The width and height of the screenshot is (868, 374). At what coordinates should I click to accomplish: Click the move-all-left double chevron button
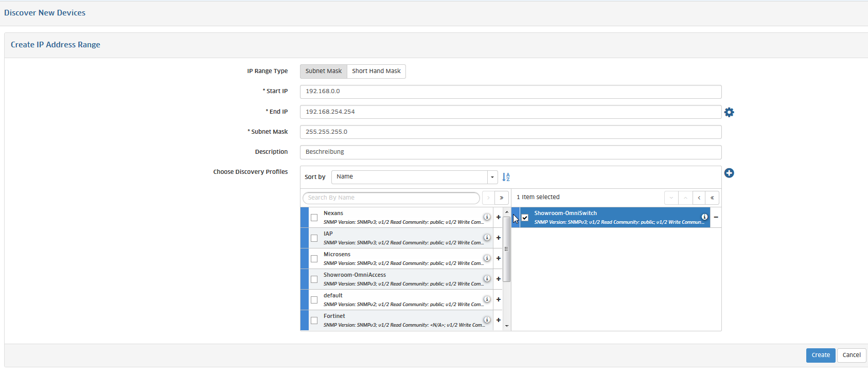pos(712,198)
